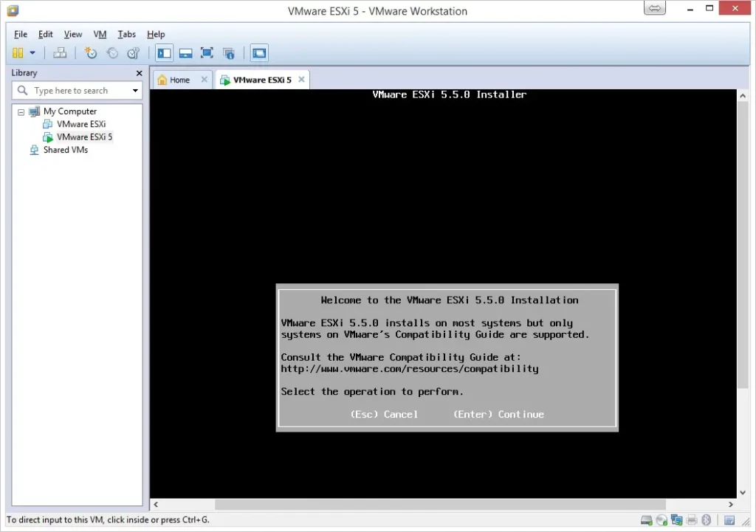756x532 pixels.
Task: Enter full screen mode icon
Action: [x=207, y=53]
